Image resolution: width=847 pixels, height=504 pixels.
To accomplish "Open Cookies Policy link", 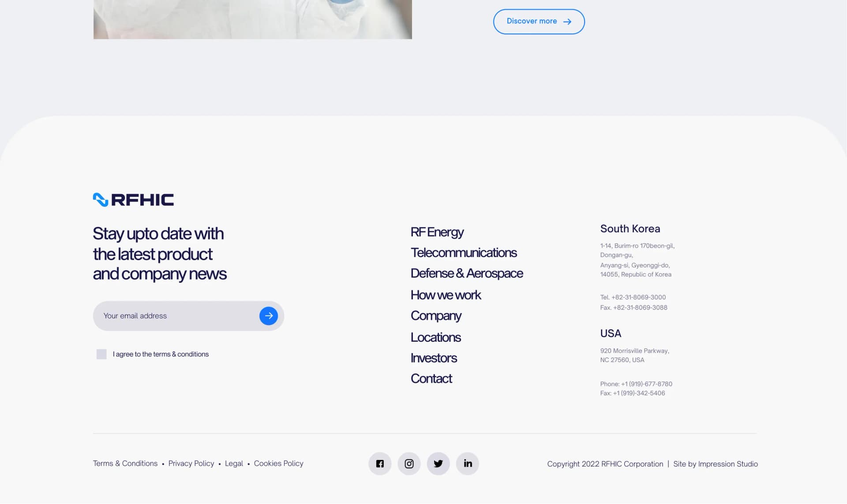I will (279, 463).
